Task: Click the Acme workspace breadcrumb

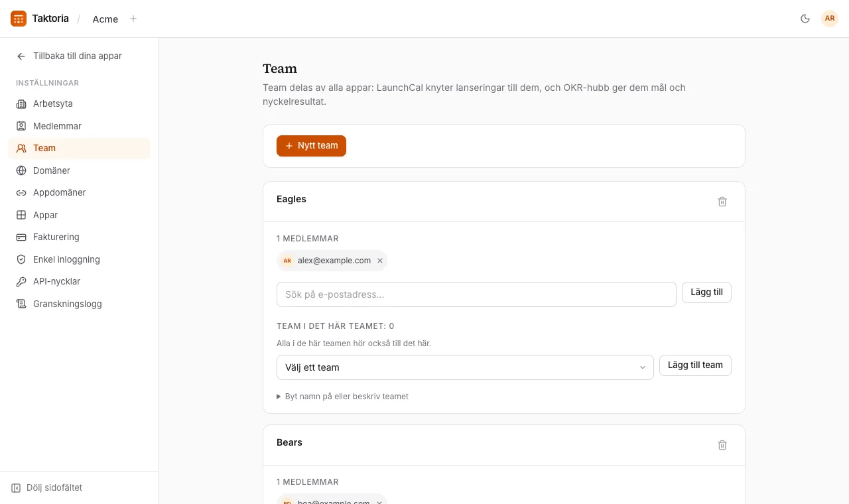Action: pyautogui.click(x=105, y=19)
